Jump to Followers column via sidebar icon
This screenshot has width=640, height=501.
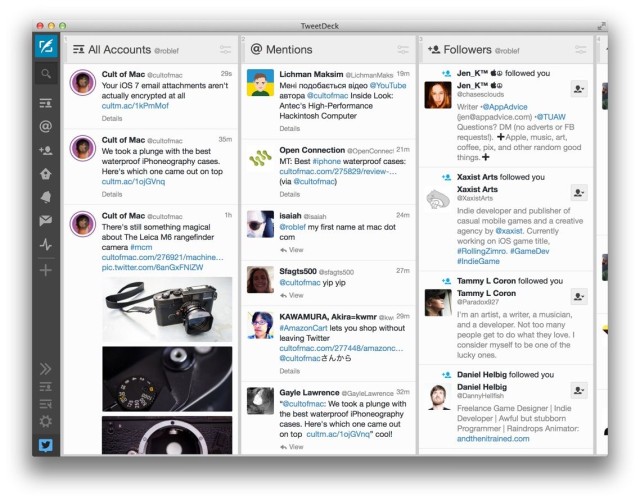(46, 151)
